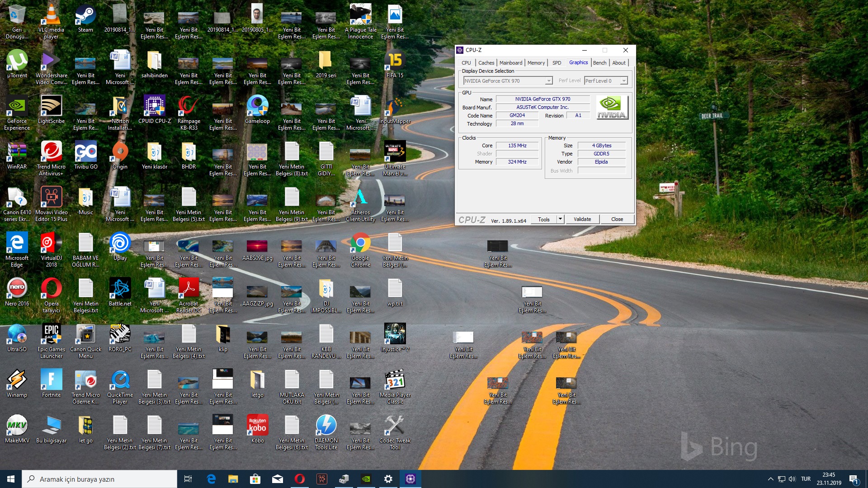Click the NVIDIA logo in CPU-Z
868x488 pixels.
tap(612, 108)
